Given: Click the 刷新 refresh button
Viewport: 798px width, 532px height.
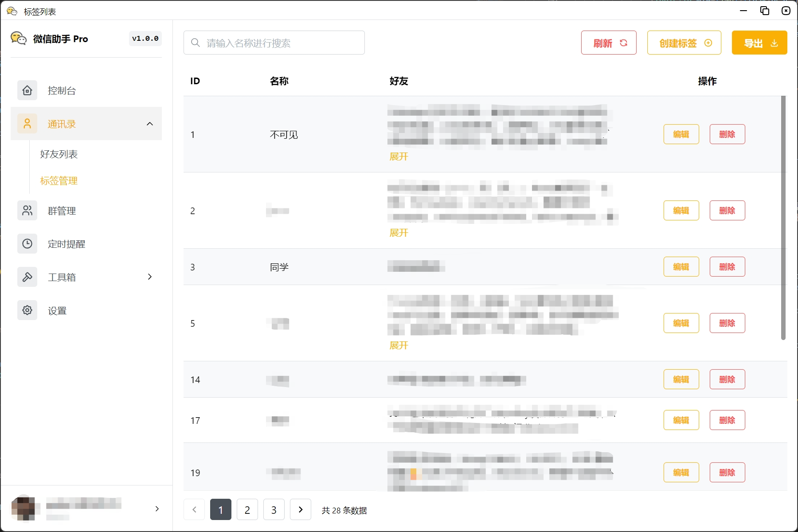Looking at the screenshot, I should (x=608, y=43).
